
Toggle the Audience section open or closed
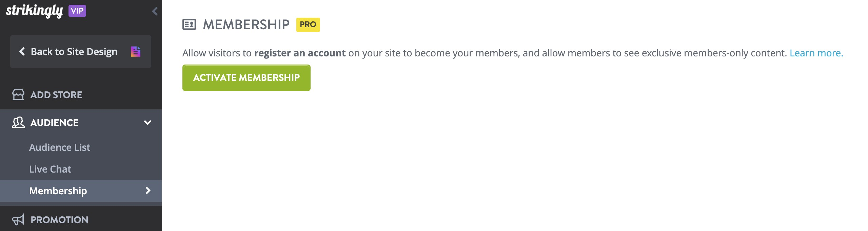(x=54, y=122)
